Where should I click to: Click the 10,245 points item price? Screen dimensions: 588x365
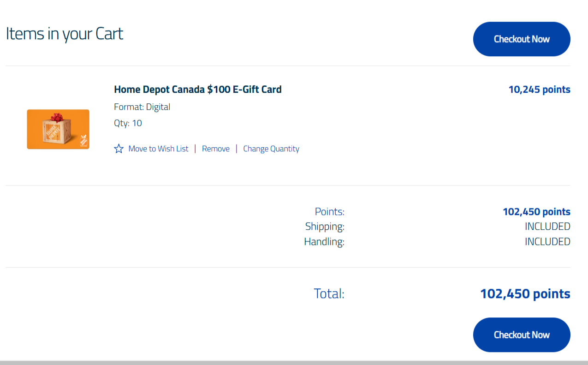tap(539, 90)
